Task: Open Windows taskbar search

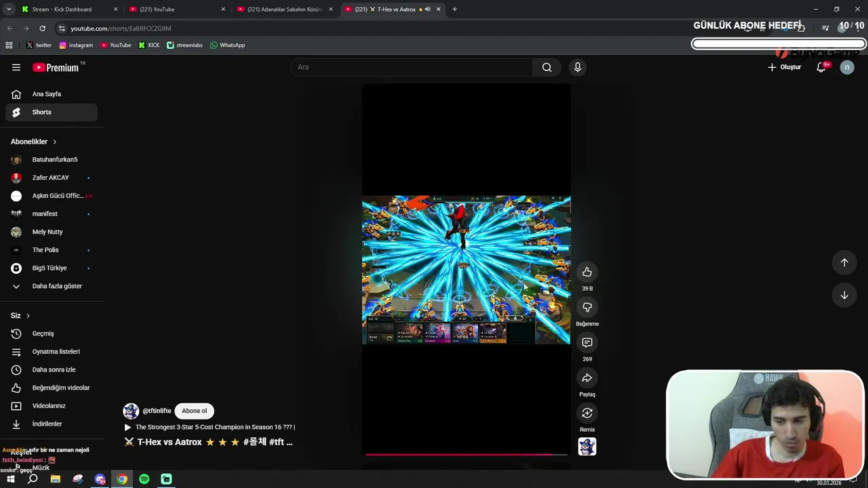Action: coord(33,479)
